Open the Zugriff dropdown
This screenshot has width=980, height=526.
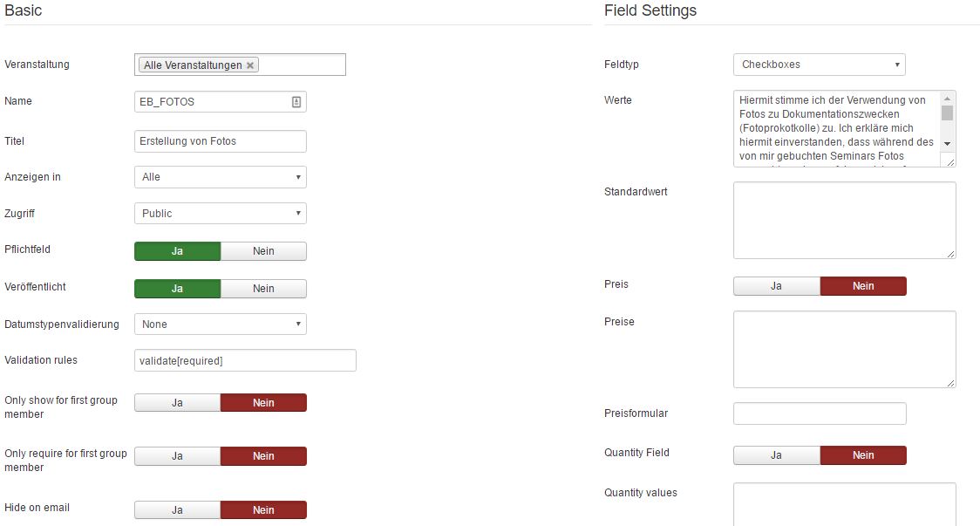(x=220, y=214)
